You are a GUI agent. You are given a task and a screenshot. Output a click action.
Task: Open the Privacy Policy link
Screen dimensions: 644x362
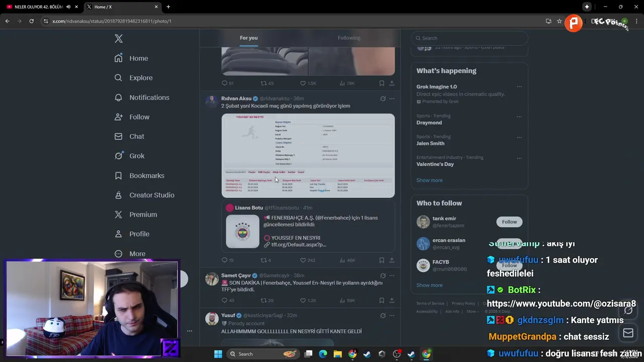point(463,304)
